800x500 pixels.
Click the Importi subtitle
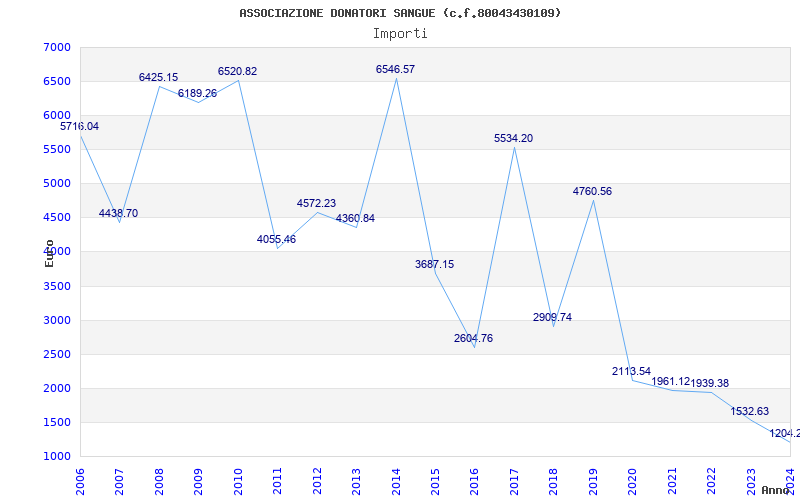pyautogui.click(x=400, y=34)
